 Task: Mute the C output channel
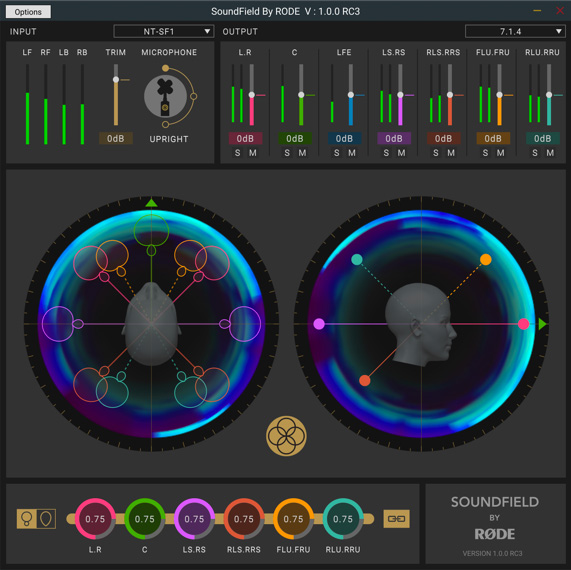click(302, 153)
